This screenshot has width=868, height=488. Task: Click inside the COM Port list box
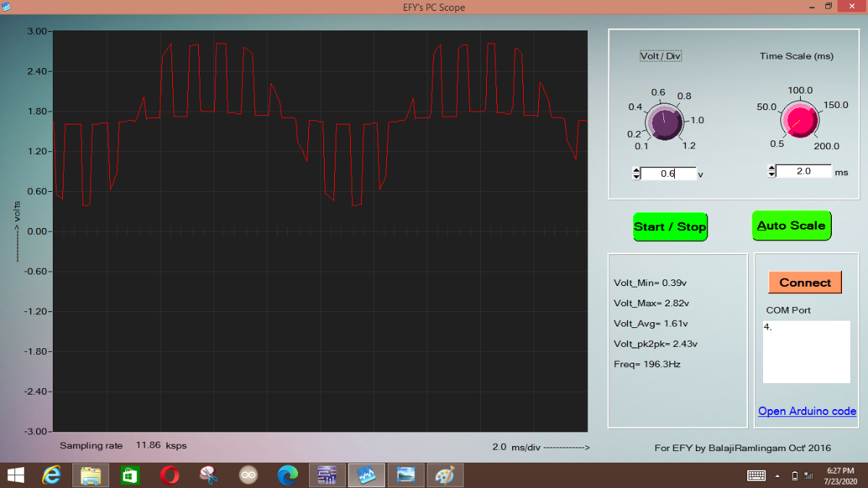coord(806,351)
